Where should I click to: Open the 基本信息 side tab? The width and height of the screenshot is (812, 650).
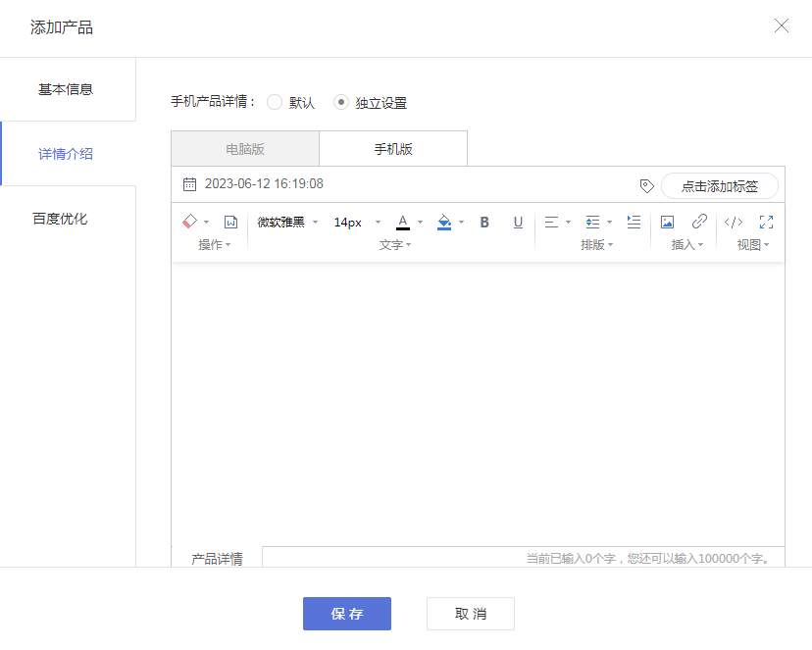(68, 89)
